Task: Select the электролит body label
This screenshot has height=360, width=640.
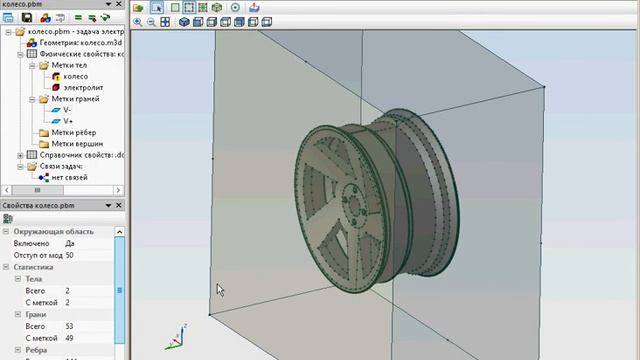Action: (83, 88)
